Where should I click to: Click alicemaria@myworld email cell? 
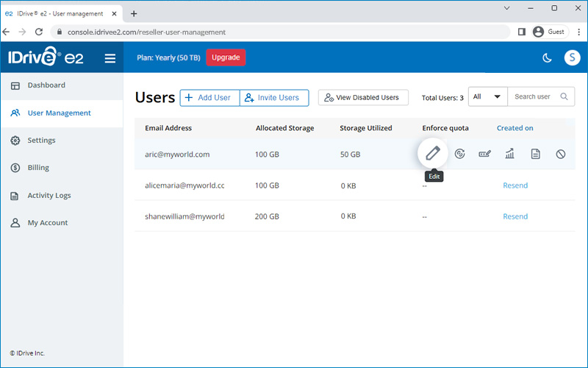coord(184,185)
